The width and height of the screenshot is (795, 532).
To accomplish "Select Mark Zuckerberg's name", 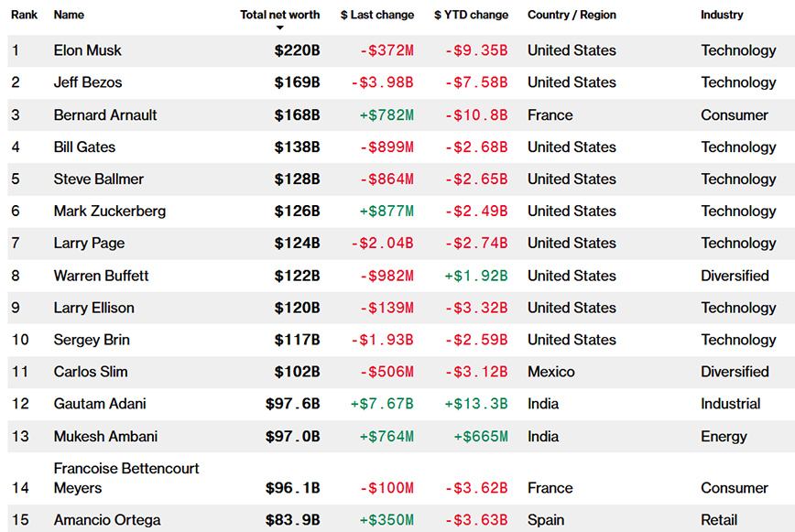I will [110, 212].
